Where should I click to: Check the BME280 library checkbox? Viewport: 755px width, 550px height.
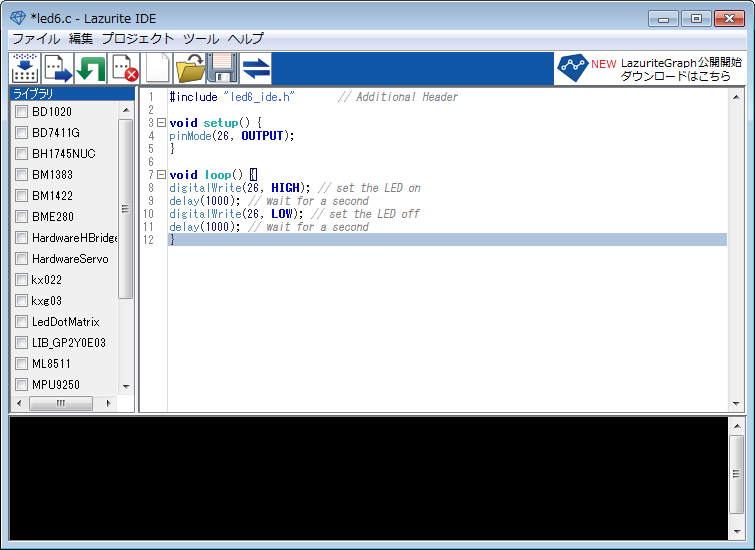pyautogui.click(x=21, y=217)
